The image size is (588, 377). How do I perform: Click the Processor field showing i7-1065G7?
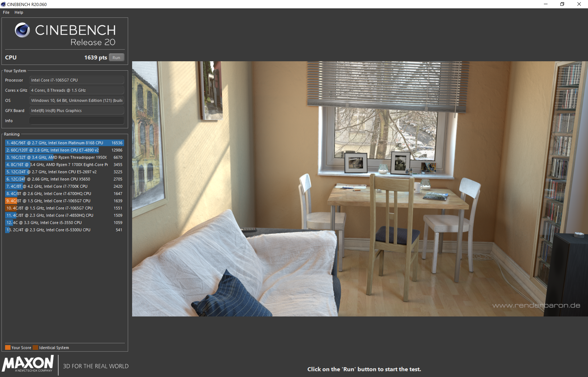point(76,80)
